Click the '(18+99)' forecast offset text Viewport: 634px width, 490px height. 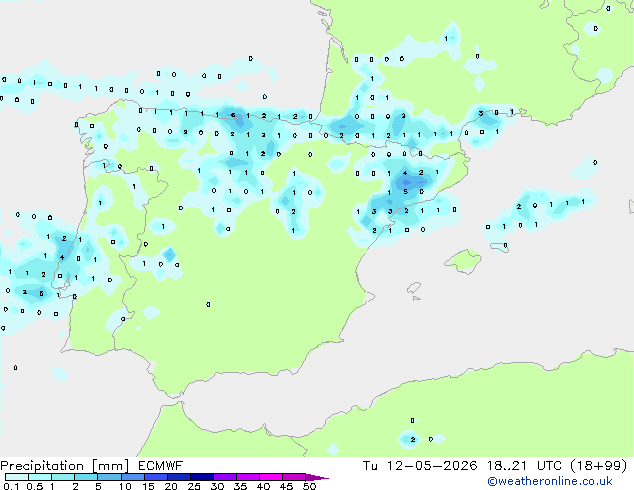(x=598, y=466)
